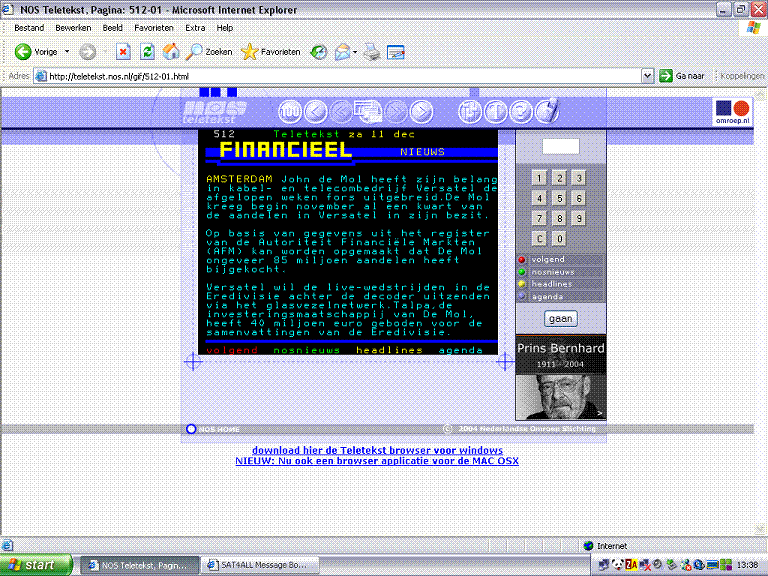Select the yellow headlines sidebar option
Image resolution: width=768 pixels, height=576 pixels.
tap(561, 284)
